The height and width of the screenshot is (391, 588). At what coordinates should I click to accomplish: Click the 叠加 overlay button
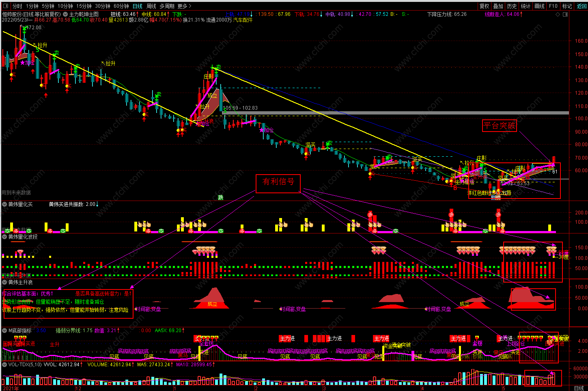[x=498, y=6]
